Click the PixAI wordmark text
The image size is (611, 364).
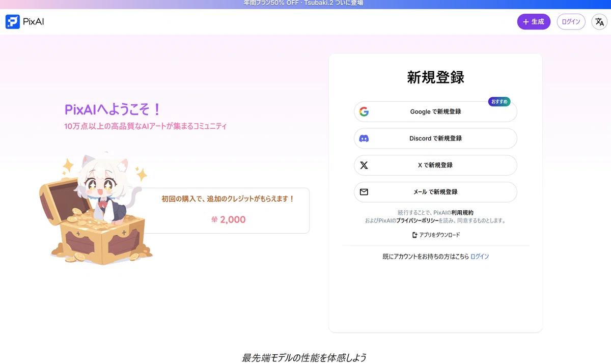34,22
